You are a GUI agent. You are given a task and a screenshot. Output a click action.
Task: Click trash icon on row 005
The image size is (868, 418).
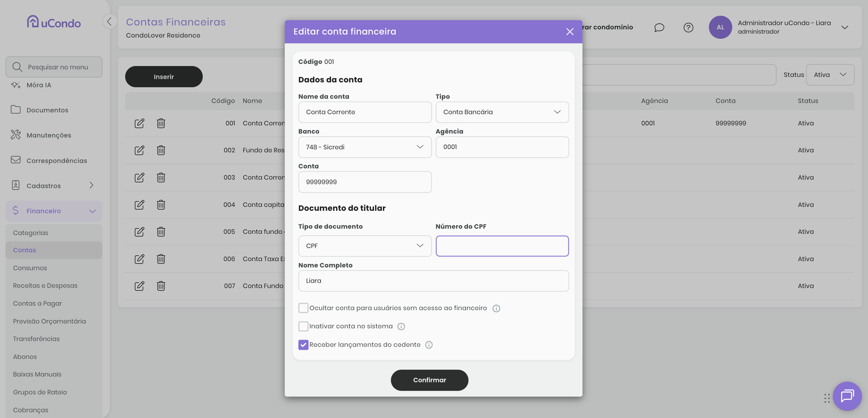pyautogui.click(x=161, y=232)
